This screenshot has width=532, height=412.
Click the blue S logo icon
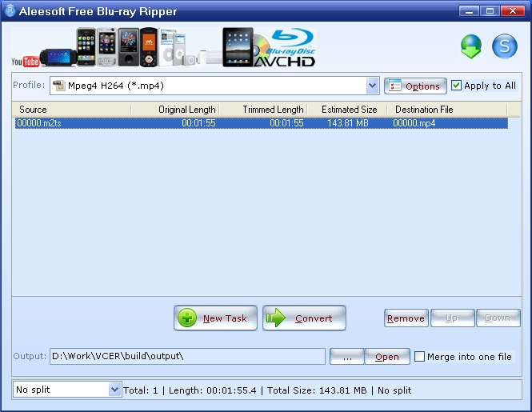coord(504,47)
